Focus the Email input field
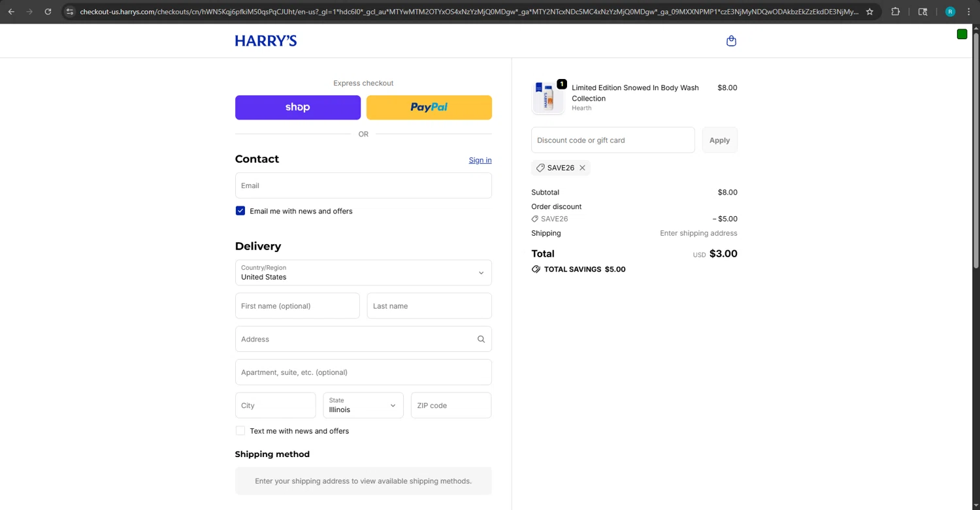The image size is (980, 510). tap(363, 185)
